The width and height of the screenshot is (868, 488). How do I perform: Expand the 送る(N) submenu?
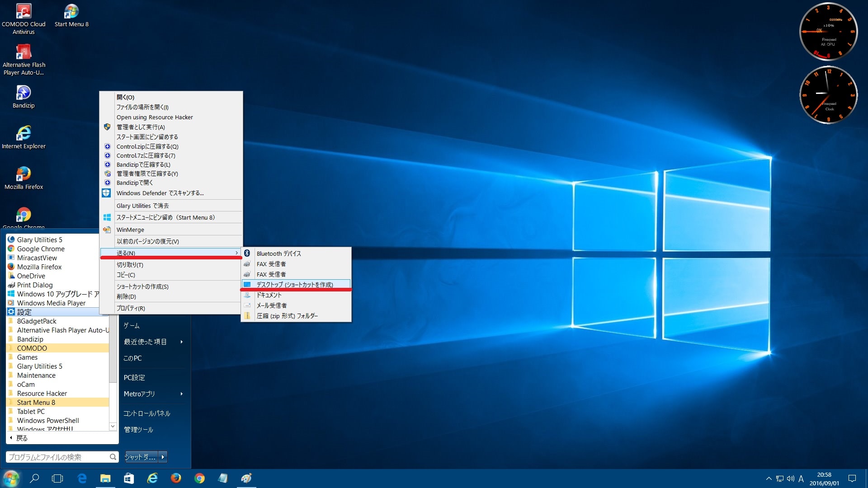click(171, 253)
